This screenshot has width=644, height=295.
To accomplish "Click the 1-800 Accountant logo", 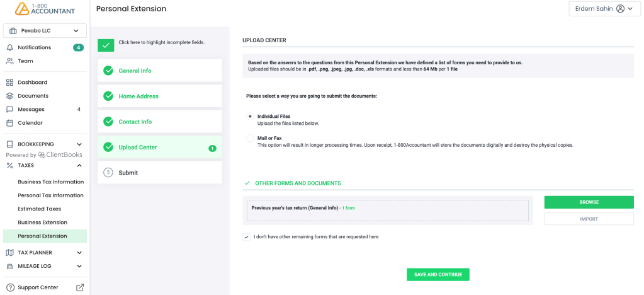I will [x=45, y=9].
